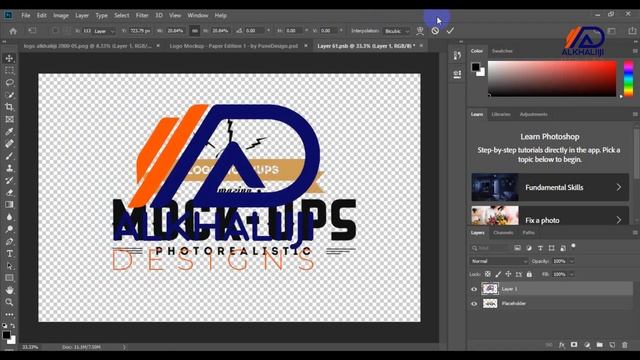640x360 pixels.
Task: Commit the transform with the checkmark
Action: click(450, 31)
